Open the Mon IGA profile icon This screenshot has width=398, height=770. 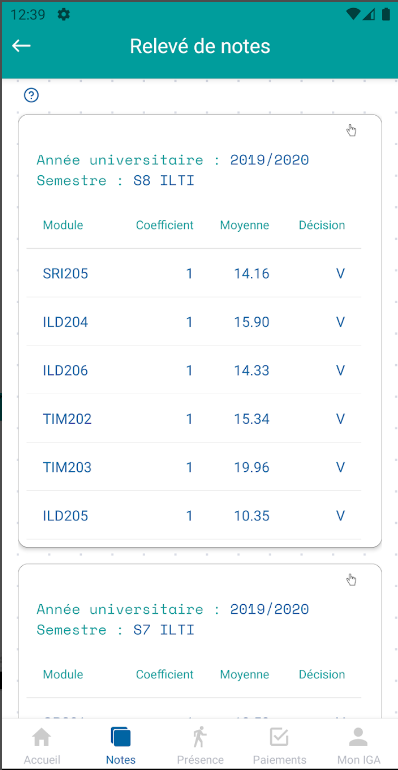click(358, 737)
